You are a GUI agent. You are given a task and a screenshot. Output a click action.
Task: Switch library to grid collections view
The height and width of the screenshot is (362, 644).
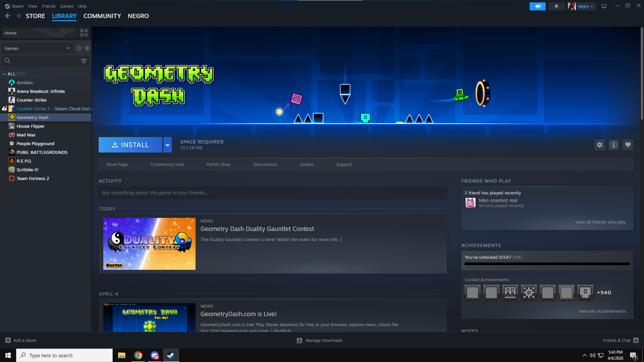[84, 33]
